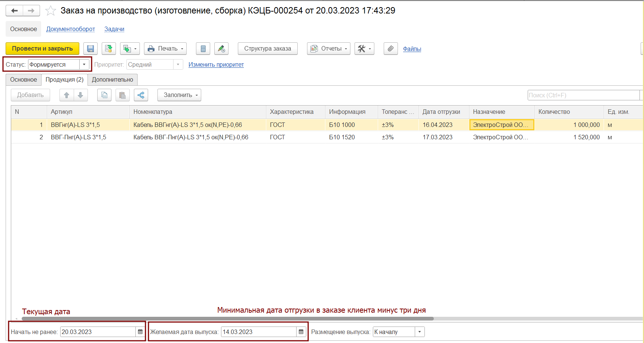
Task: Click Изменить приоритет link
Action: [x=216, y=65]
